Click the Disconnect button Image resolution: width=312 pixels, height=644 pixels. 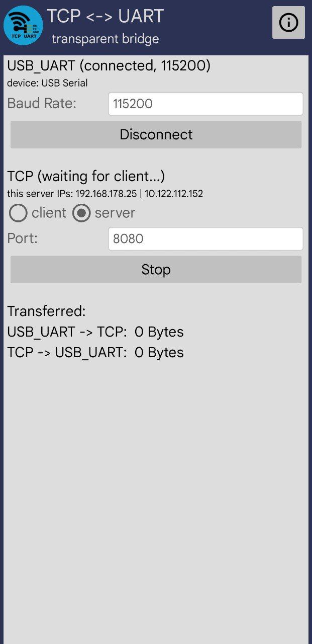coord(156,134)
